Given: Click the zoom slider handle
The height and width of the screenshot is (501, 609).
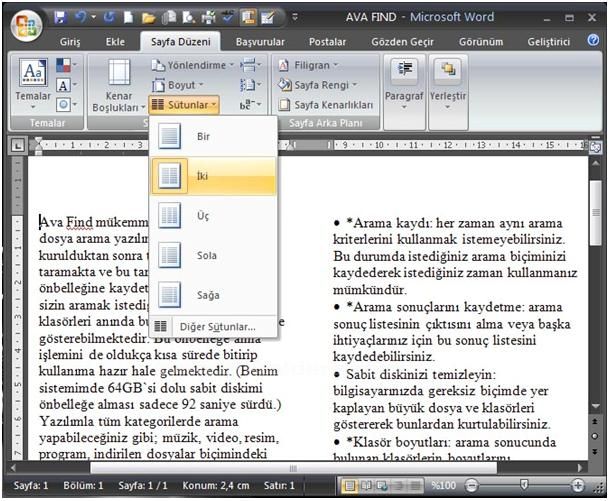Looking at the screenshot, I should 524,485.
